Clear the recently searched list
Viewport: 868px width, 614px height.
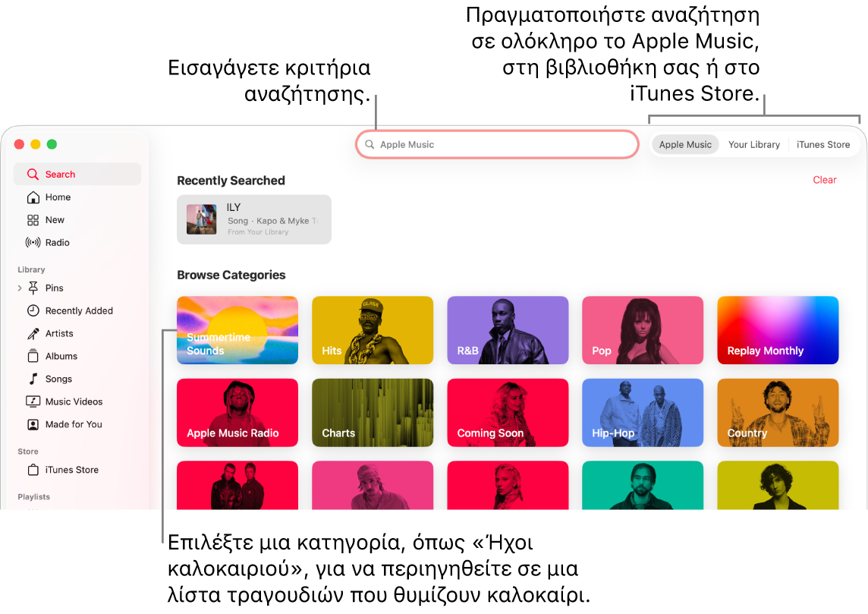click(825, 180)
